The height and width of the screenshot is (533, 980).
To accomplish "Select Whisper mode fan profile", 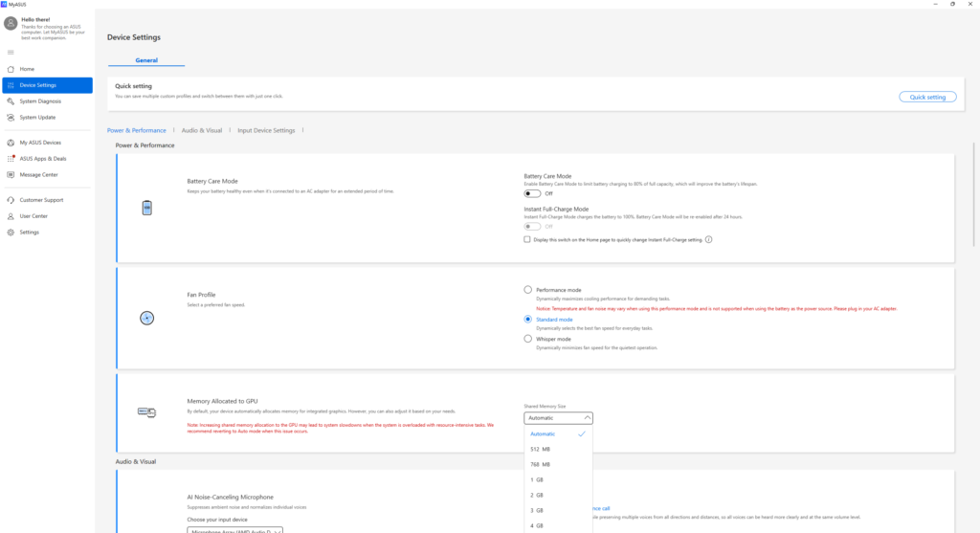I will point(528,339).
